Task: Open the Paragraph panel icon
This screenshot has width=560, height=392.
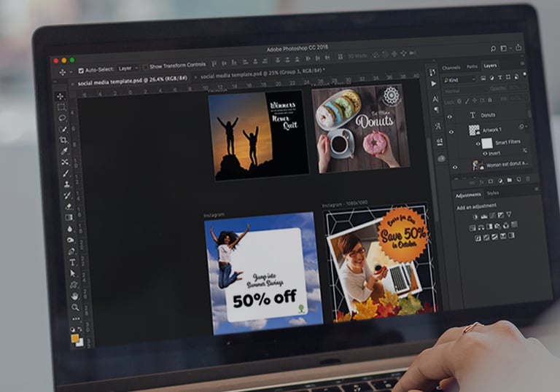Action: tap(437, 110)
